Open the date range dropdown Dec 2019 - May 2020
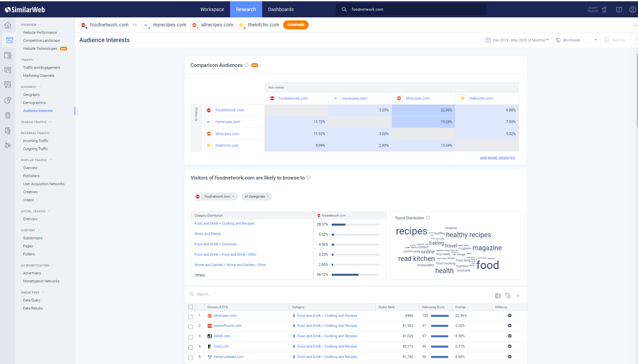638x364 pixels. coord(517,40)
